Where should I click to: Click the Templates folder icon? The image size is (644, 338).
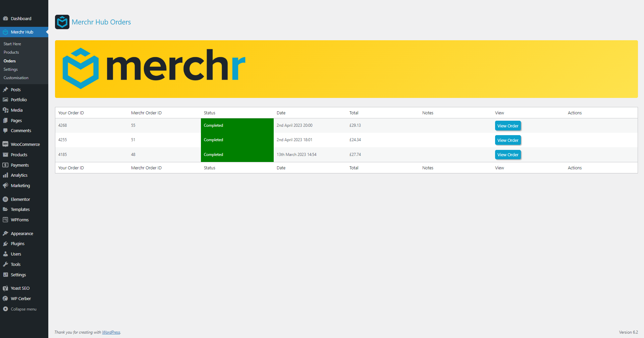tap(5, 209)
